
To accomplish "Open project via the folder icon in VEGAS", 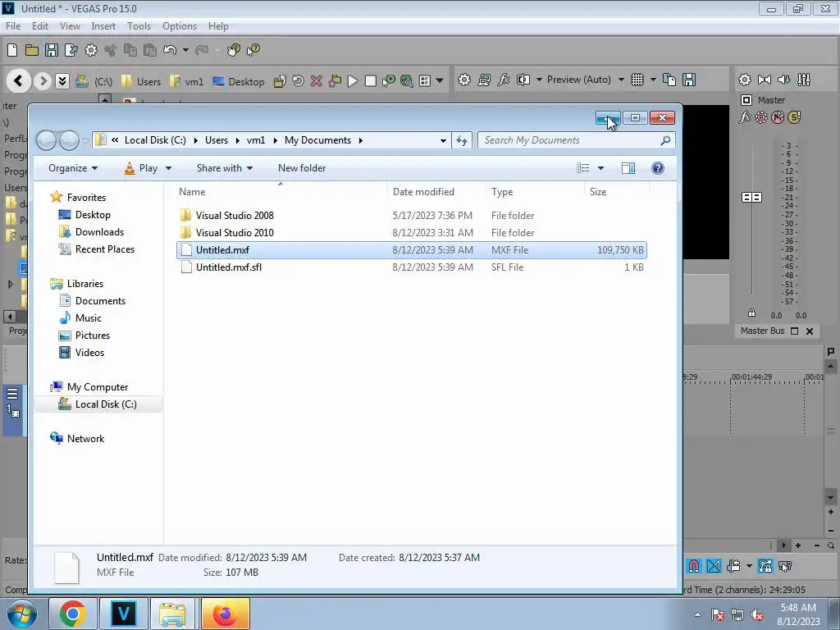I will [32, 50].
